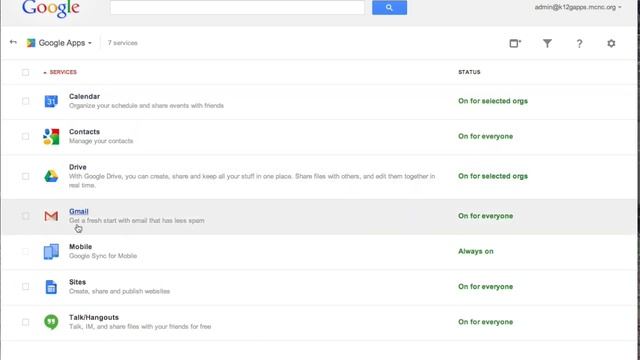Screen dimensions: 640x360
Task: Check the Sites row checkbox
Action: click(x=25, y=287)
